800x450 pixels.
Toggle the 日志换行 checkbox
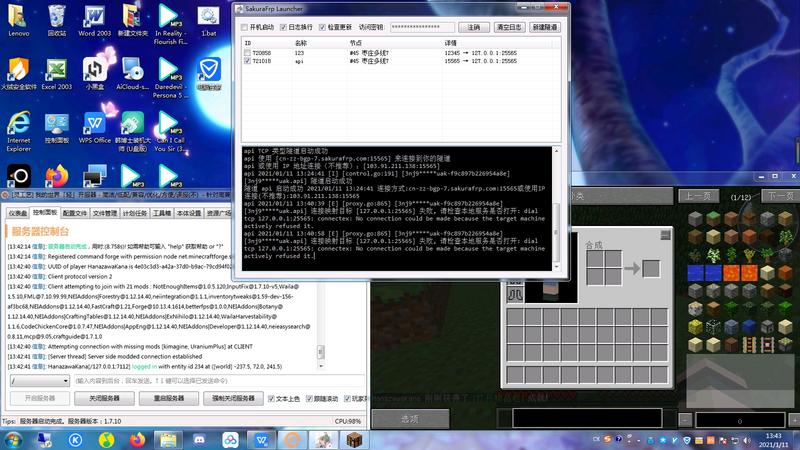[x=283, y=27]
